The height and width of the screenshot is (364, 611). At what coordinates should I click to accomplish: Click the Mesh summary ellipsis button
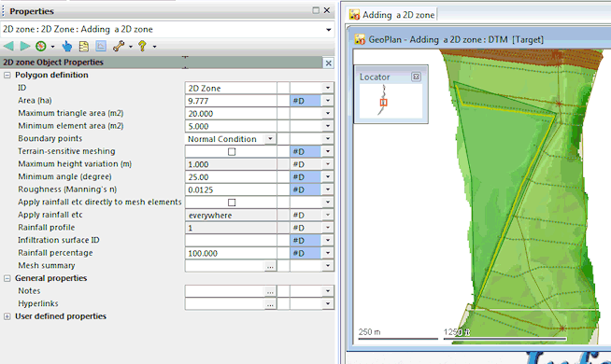270,266
